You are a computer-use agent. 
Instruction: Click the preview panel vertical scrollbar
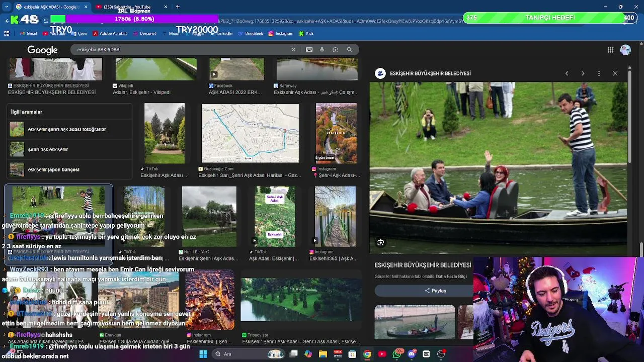pos(629,116)
